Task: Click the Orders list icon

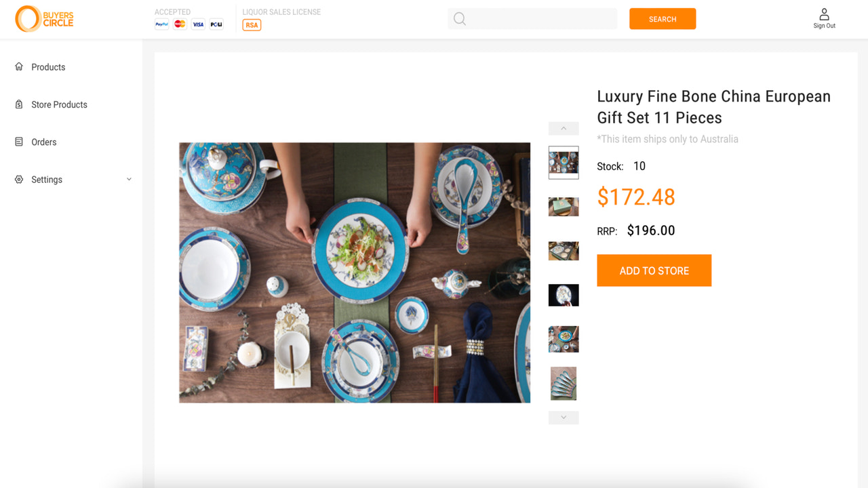Action: [x=19, y=142]
